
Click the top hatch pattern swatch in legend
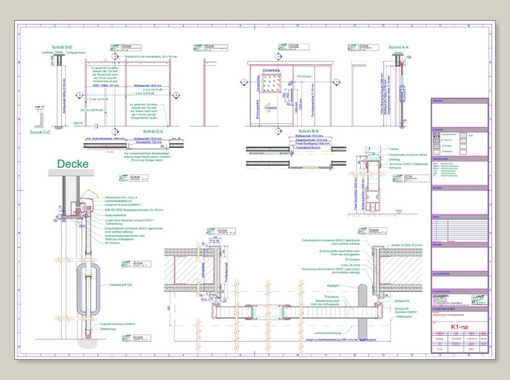(436, 135)
